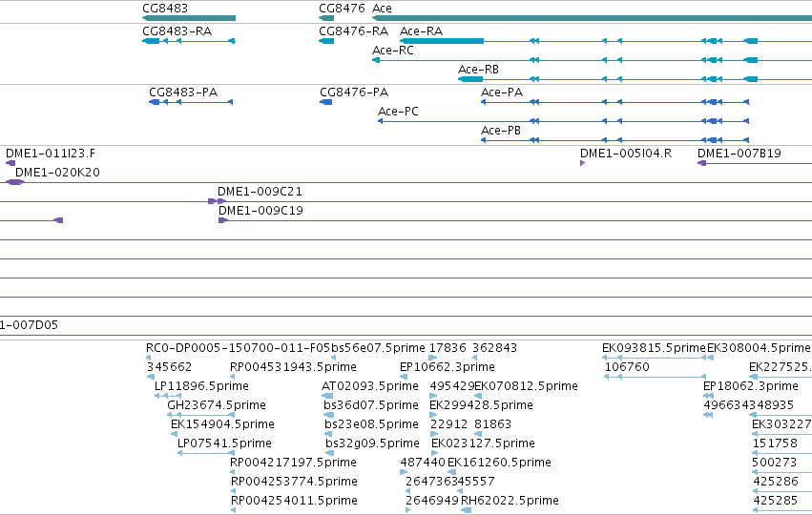This screenshot has width=812, height=515.
Task: Select clone DME1-009C19
Action: coord(260,211)
